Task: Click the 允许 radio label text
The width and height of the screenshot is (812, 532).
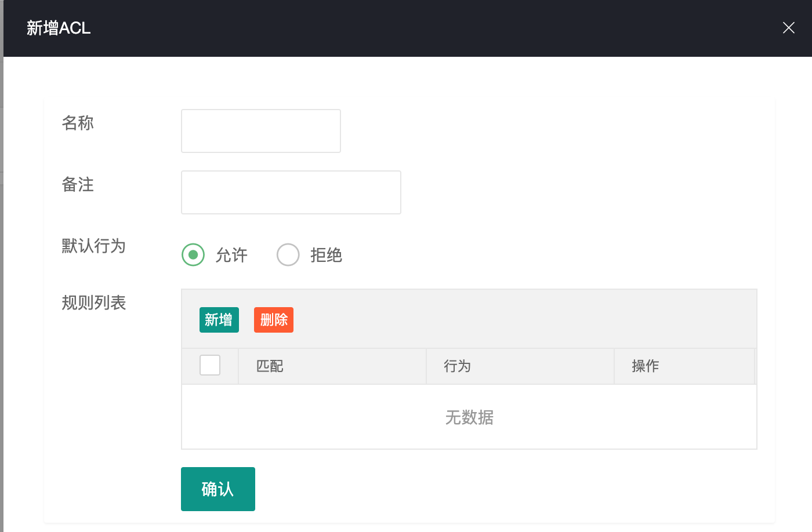Action: [232, 255]
